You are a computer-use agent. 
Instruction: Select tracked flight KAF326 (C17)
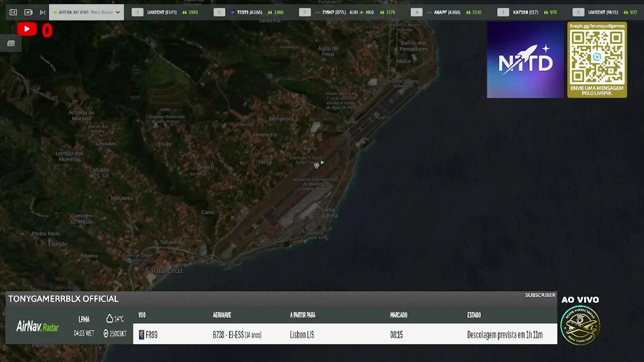(x=526, y=12)
